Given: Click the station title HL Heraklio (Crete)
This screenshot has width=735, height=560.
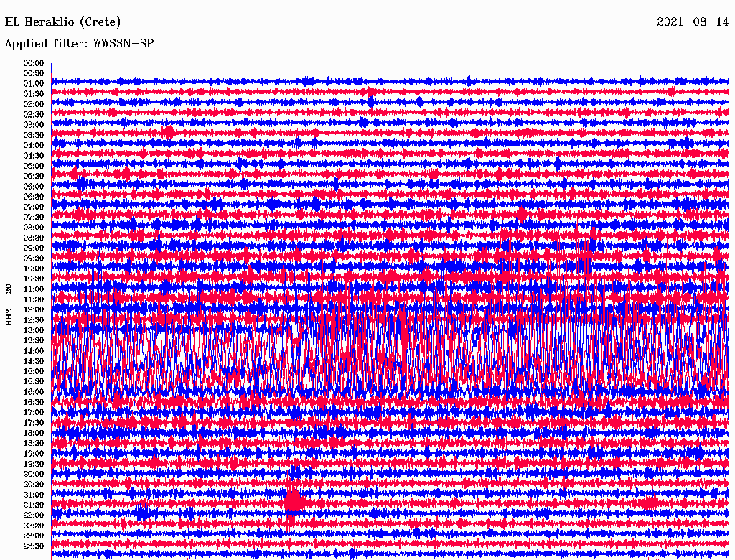Looking at the screenshot, I should pos(63,22).
